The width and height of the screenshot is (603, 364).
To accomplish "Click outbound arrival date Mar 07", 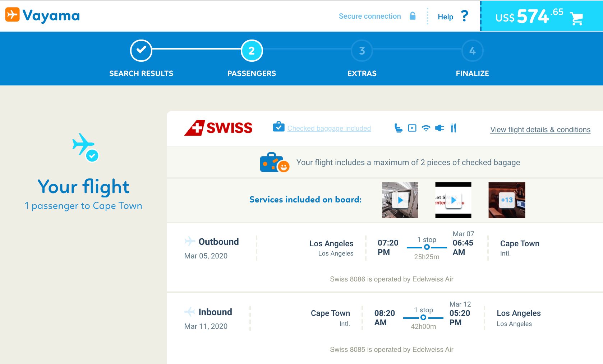I will pos(464,234).
